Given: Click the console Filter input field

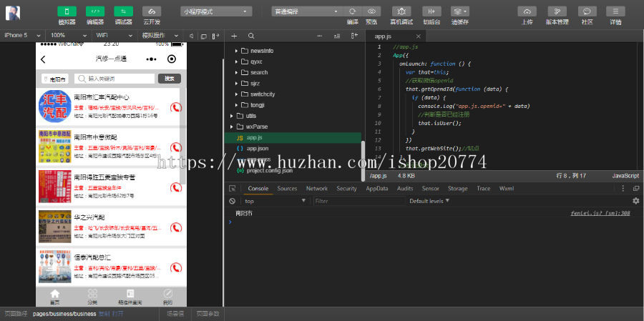Looking at the screenshot, I should [358, 201].
